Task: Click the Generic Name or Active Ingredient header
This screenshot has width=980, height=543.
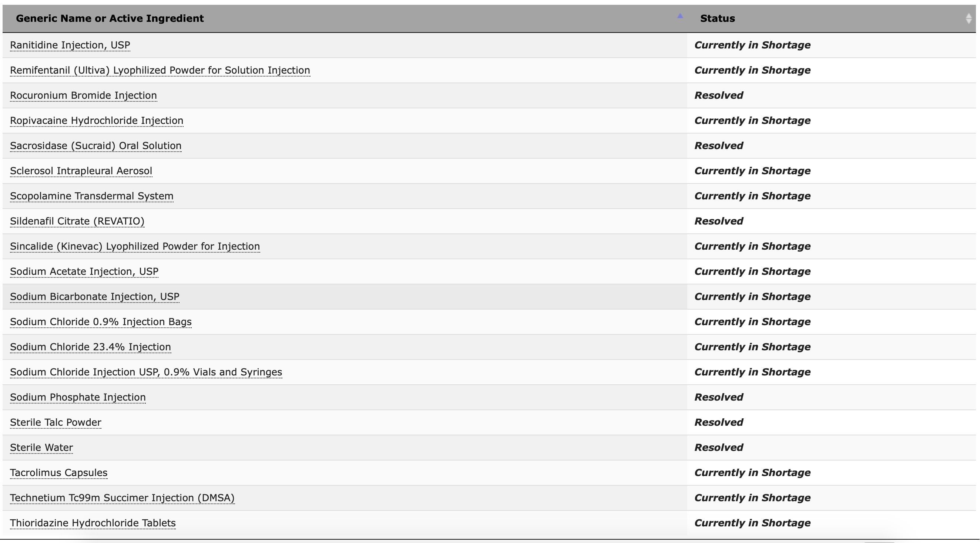Action: pyautogui.click(x=110, y=18)
